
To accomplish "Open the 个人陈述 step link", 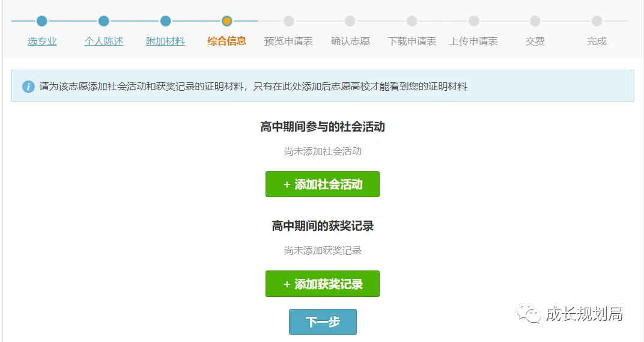I will point(103,41).
